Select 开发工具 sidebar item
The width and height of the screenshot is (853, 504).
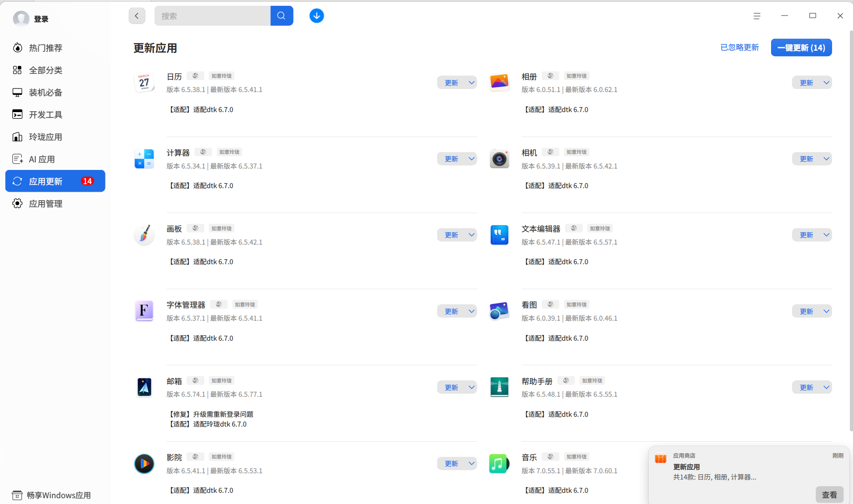click(55, 114)
